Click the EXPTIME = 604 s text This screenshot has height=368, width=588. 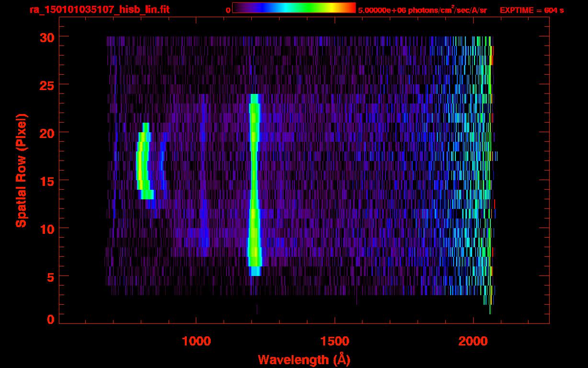pos(531,10)
